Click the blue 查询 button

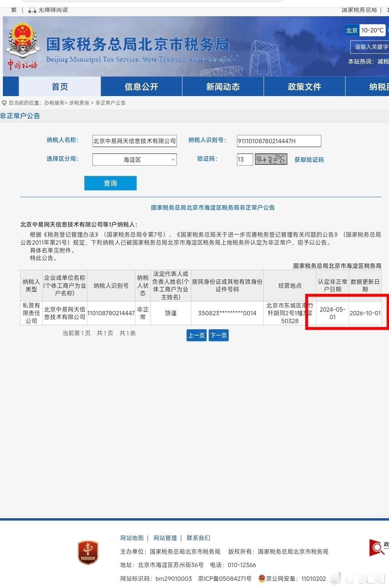click(111, 183)
